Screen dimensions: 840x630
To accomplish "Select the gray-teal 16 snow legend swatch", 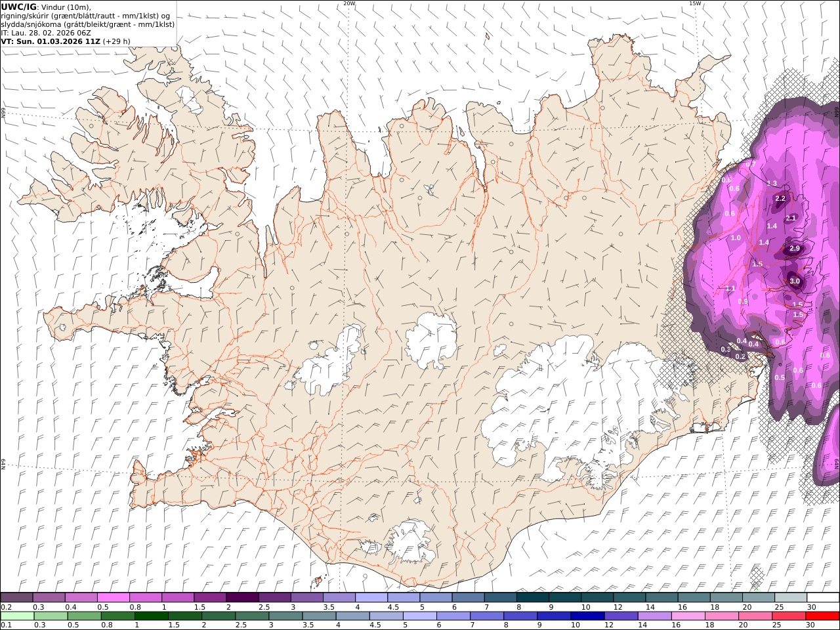I will tap(694, 597).
